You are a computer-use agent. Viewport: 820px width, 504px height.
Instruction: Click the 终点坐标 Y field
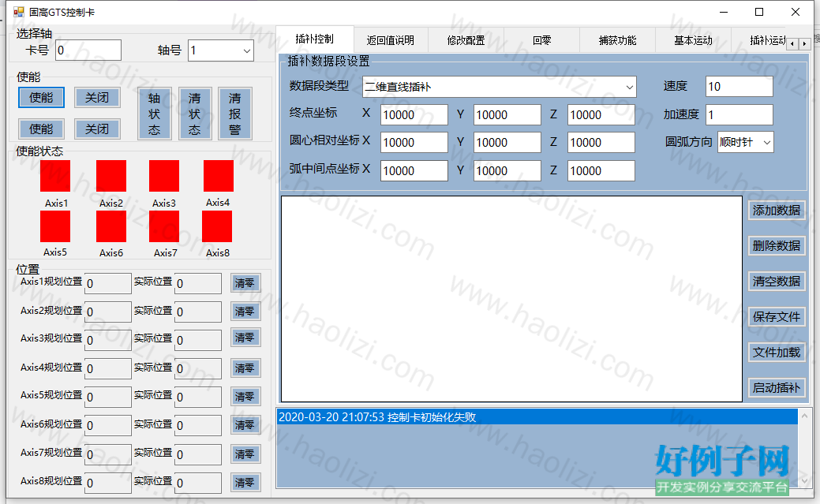pyautogui.click(x=507, y=115)
